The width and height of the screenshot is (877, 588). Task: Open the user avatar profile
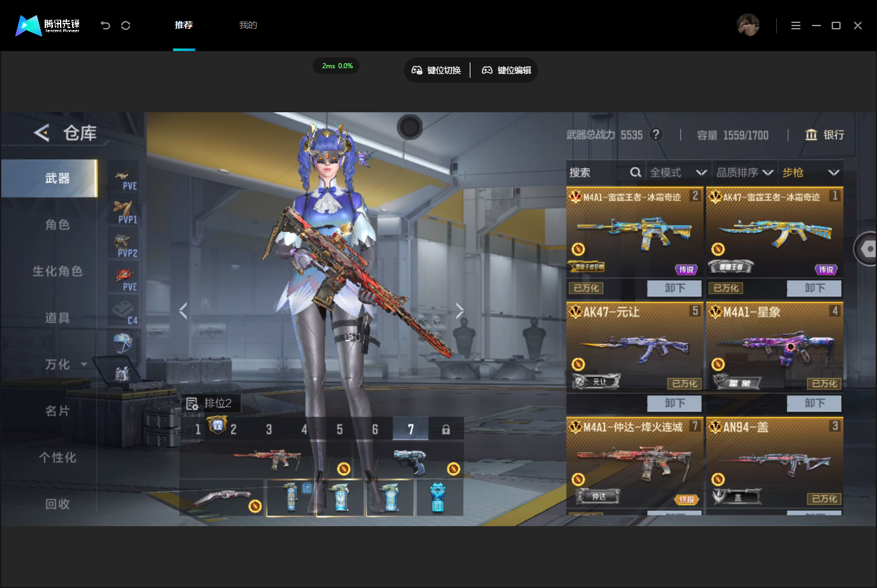point(748,25)
